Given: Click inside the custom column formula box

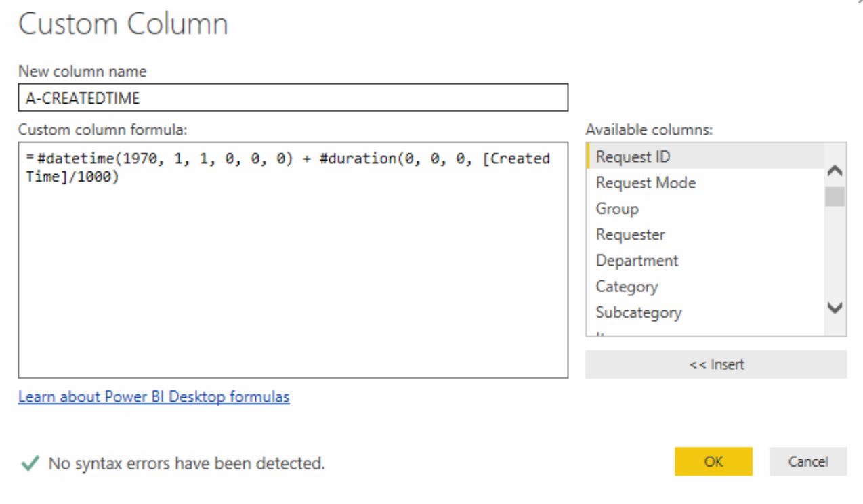Looking at the screenshot, I should pos(293,259).
